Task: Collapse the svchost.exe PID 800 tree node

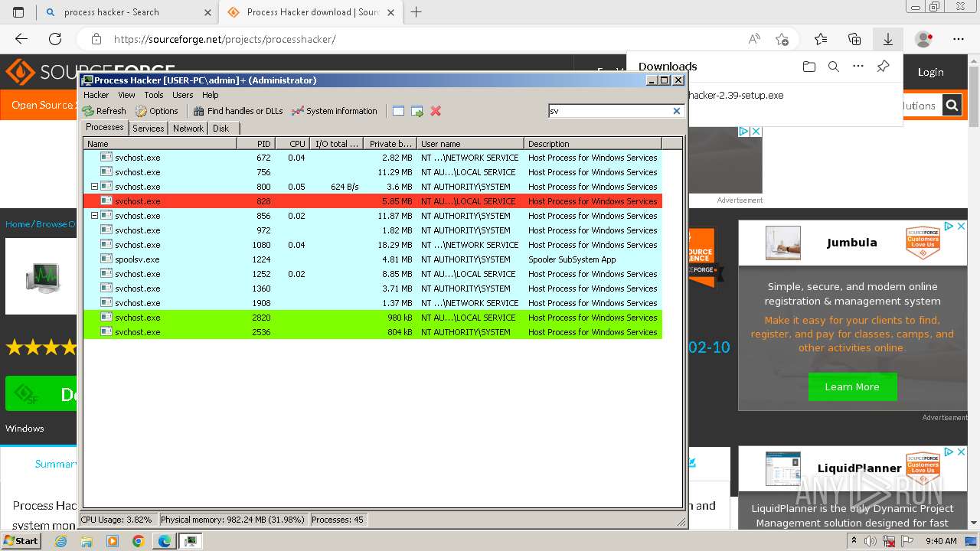Action: point(95,187)
